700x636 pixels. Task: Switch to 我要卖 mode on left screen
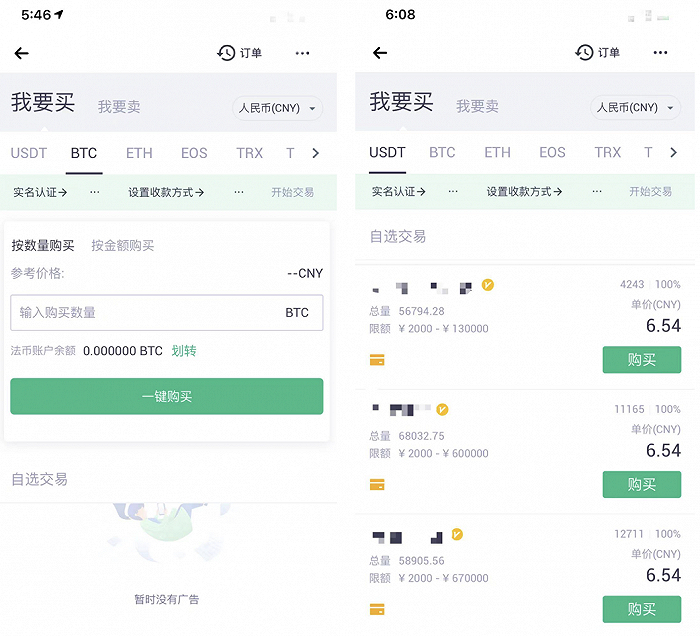[x=119, y=107]
